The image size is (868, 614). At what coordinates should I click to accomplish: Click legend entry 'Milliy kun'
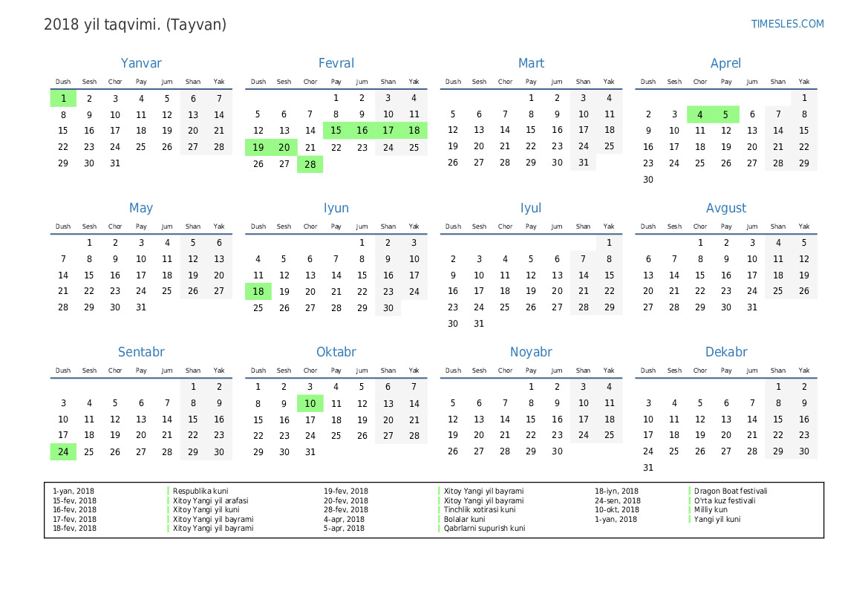click(x=711, y=509)
